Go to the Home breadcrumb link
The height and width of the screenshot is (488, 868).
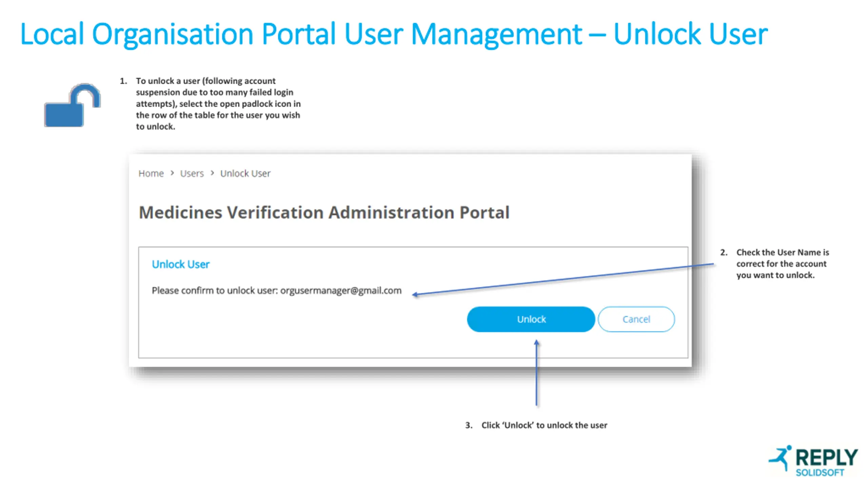click(151, 174)
